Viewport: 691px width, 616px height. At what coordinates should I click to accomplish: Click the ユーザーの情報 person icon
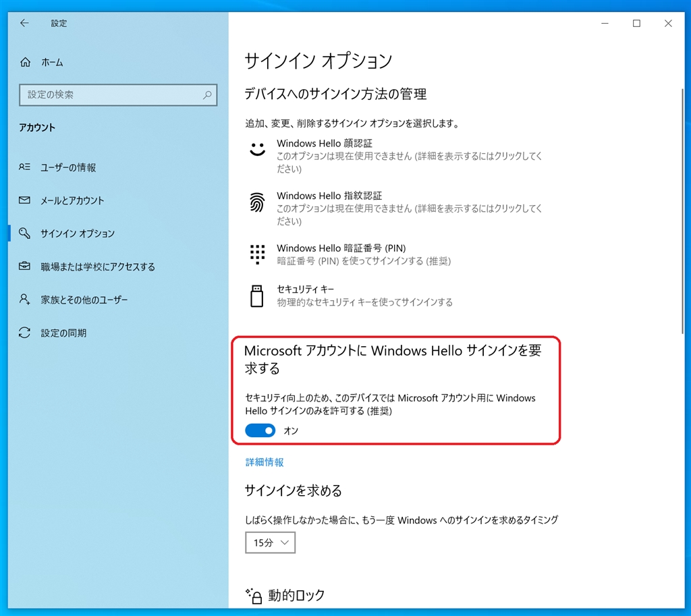[x=25, y=167]
